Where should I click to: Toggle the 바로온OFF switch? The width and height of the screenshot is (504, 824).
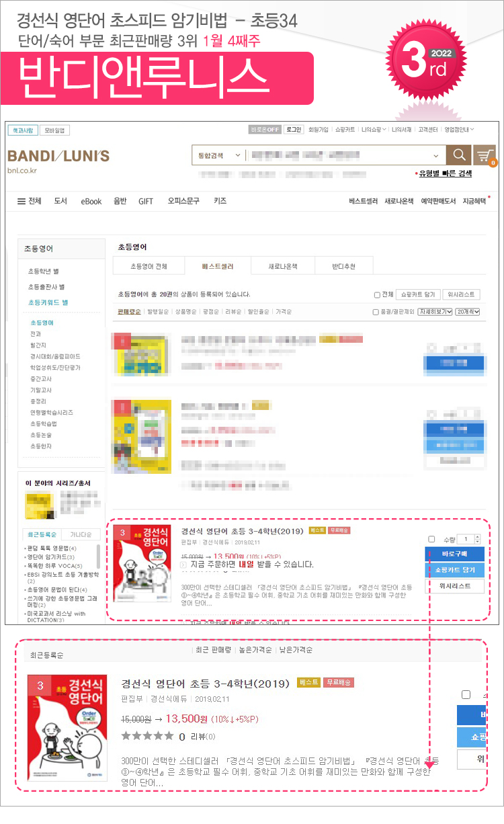click(x=265, y=129)
